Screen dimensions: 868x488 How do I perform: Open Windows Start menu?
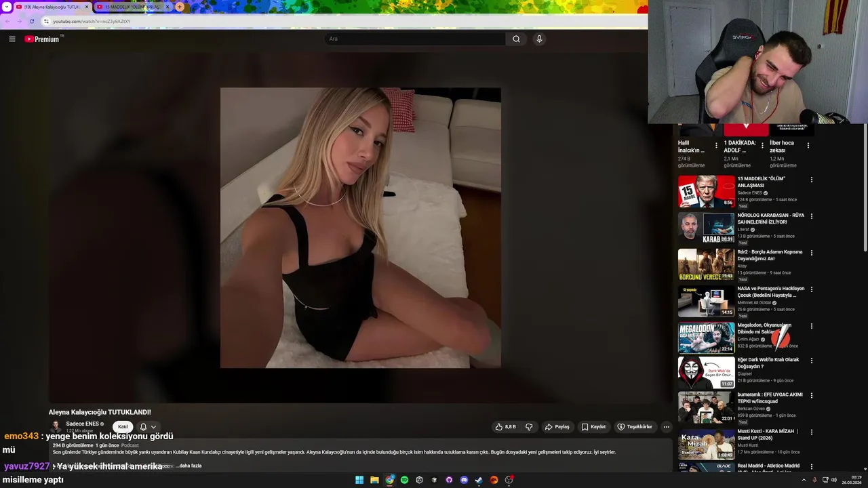(359, 480)
